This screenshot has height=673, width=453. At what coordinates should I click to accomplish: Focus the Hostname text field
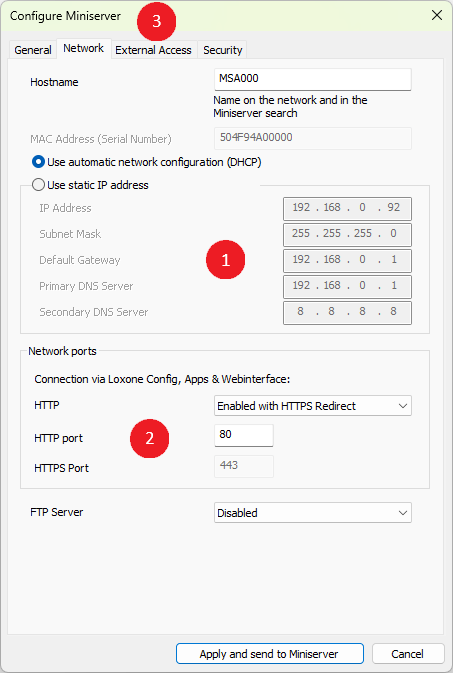click(x=313, y=79)
